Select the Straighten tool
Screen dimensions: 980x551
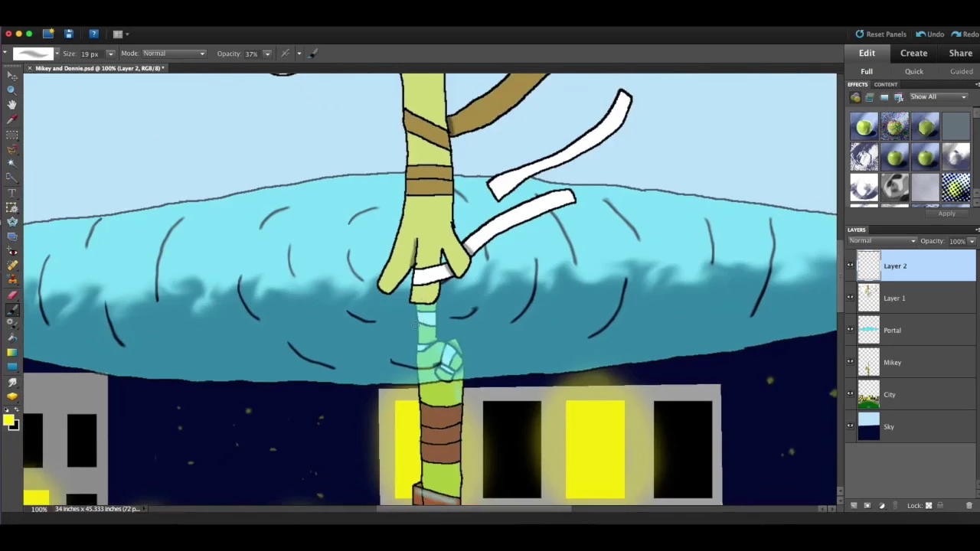tap(12, 236)
